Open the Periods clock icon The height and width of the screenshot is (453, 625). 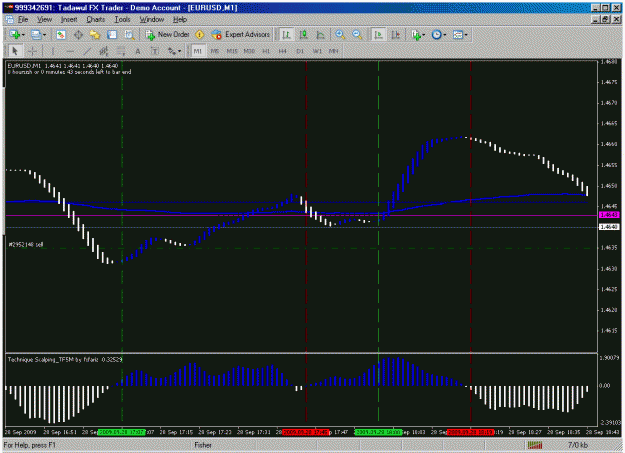point(437,35)
